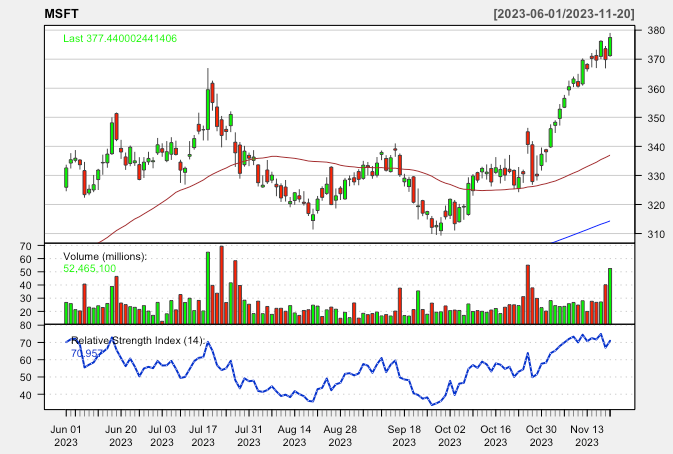Click the last green volume bar
Image resolution: width=673 pixels, height=454 pixels.
610,296
